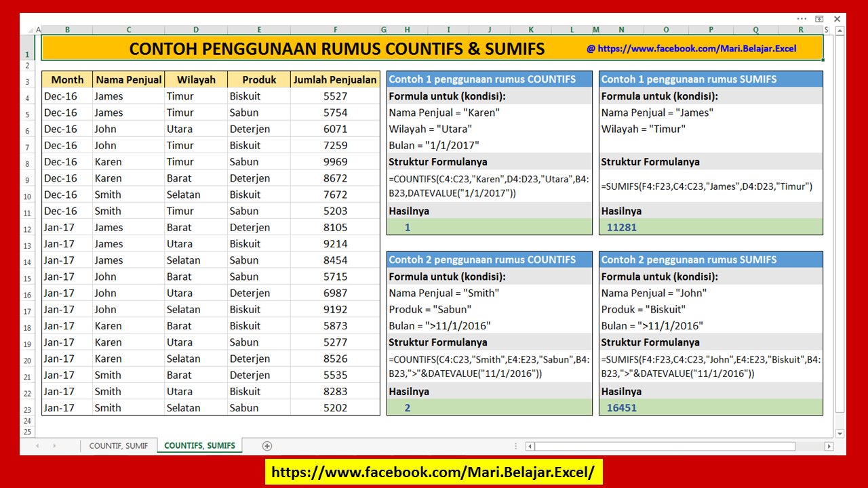Select column C header
This screenshot has width=868, height=488.
click(129, 30)
